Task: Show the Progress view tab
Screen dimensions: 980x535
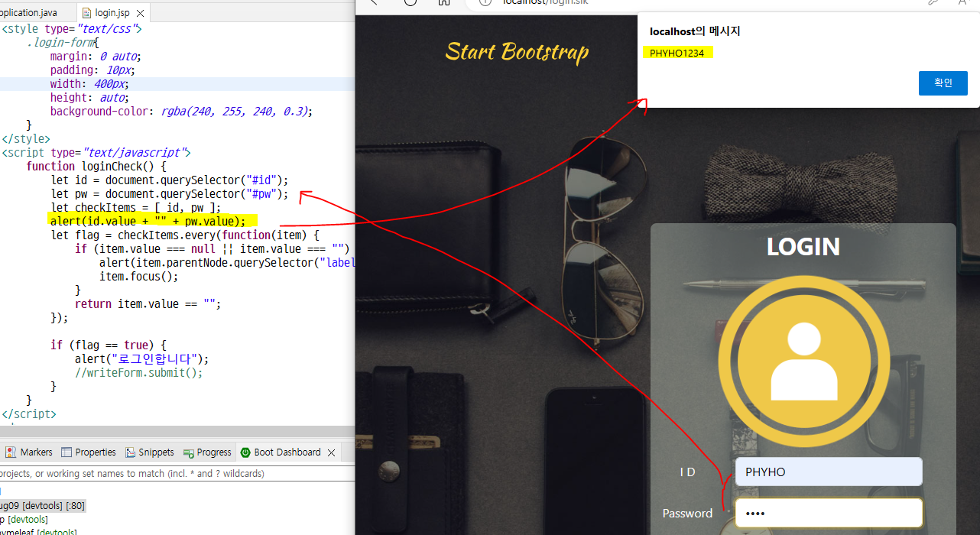Action: pyautogui.click(x=207, y=452)
